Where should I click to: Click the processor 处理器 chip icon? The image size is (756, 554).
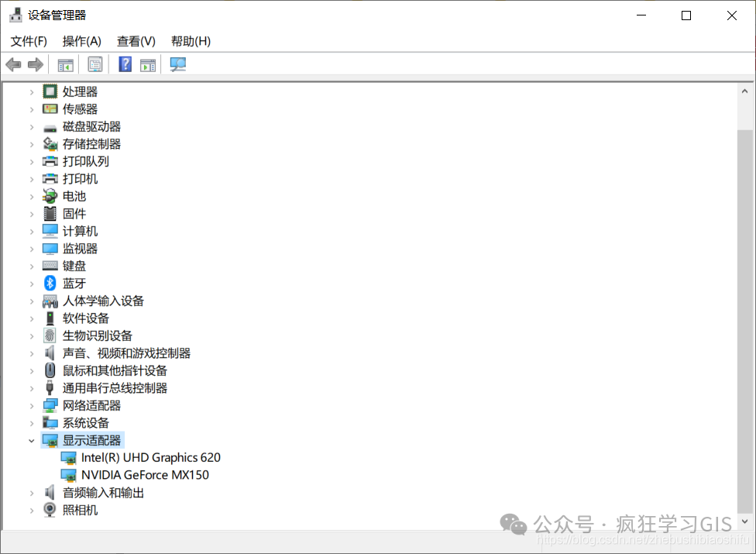click(x=50, y=91)
